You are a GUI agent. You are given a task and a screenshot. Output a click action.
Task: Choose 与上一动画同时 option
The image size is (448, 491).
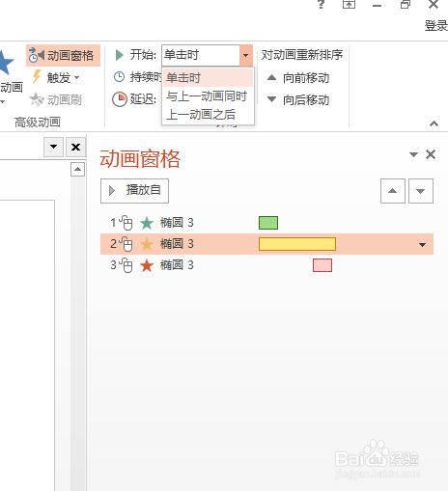pyautogui.click(x=208, y=96)
